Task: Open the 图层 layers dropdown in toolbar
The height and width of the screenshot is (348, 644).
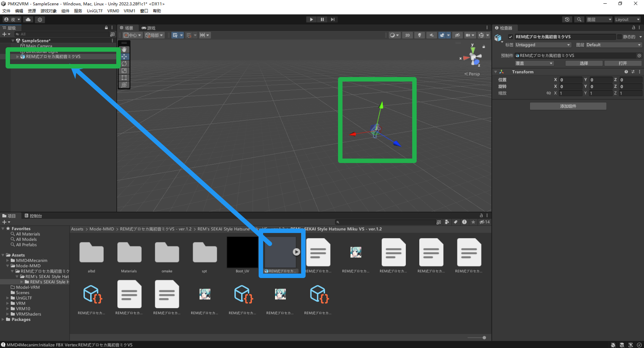Action: [599, 19]
